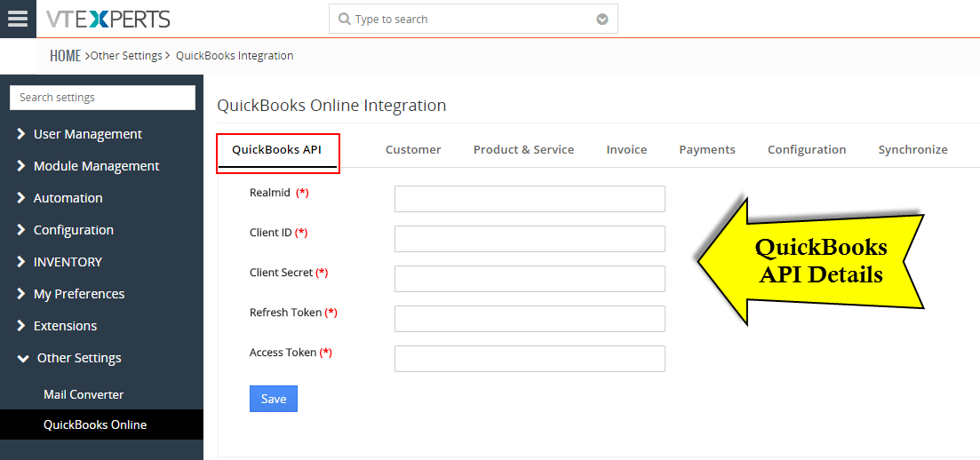Switch to Invoice tab
This screenshot has height=460, width=980.
point(626,150)
